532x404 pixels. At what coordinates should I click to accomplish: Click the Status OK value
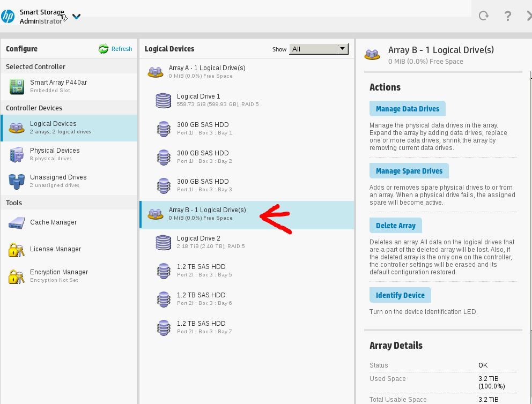tap(483, 365)
